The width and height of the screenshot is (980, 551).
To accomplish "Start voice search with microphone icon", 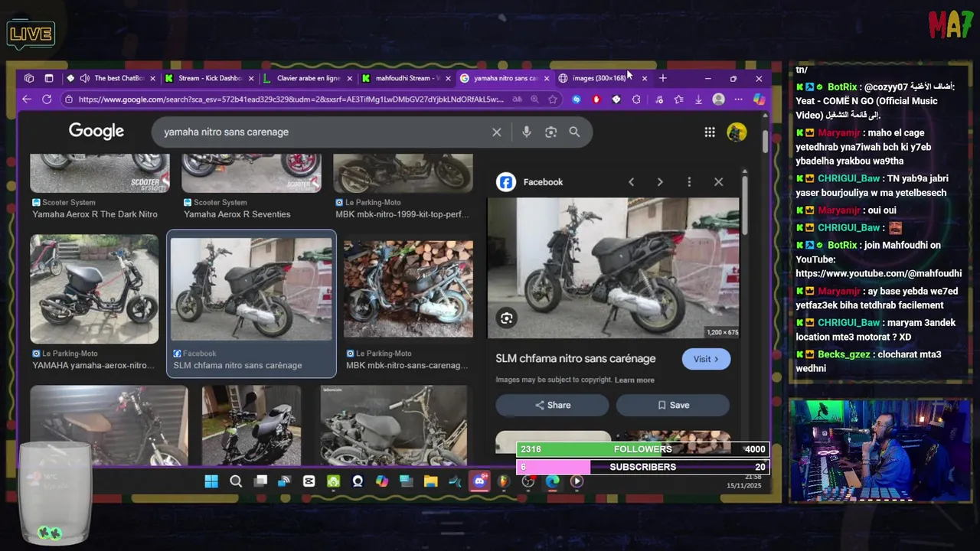I will (526, 132).
